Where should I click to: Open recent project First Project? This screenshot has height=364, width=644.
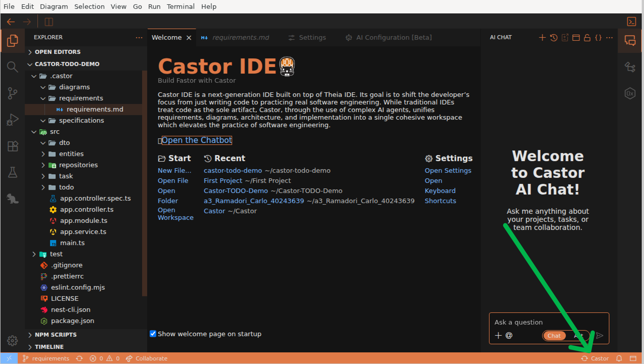click(223, 181)
